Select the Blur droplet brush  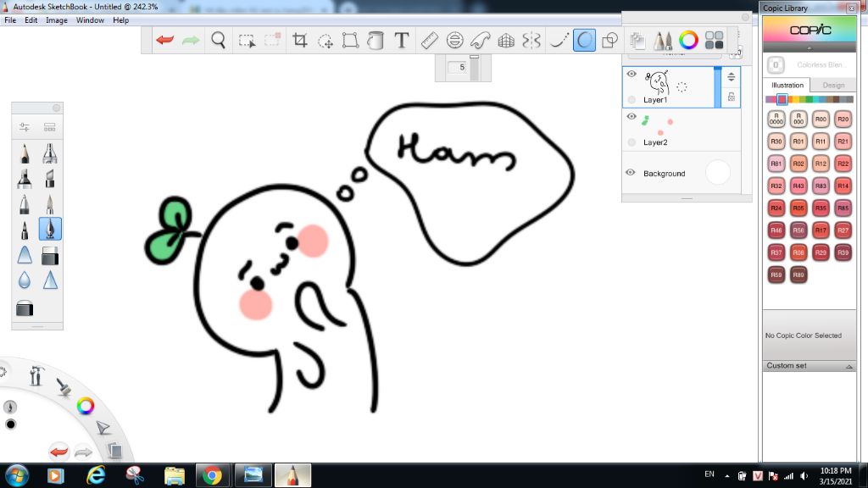[25, 280]
